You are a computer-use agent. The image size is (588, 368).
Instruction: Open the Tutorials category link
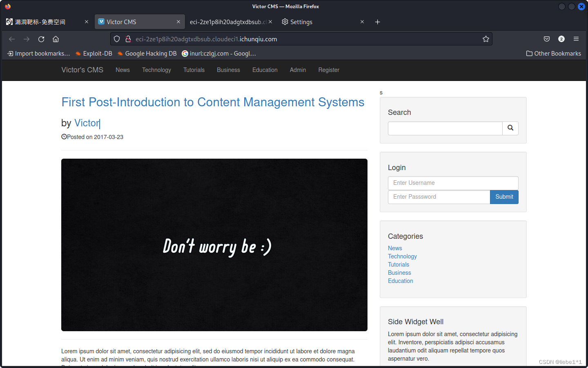coord(399,265)
